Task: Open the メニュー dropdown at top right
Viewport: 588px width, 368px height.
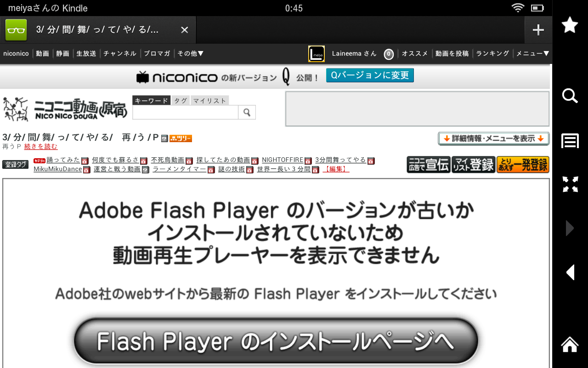Action: 533,54
